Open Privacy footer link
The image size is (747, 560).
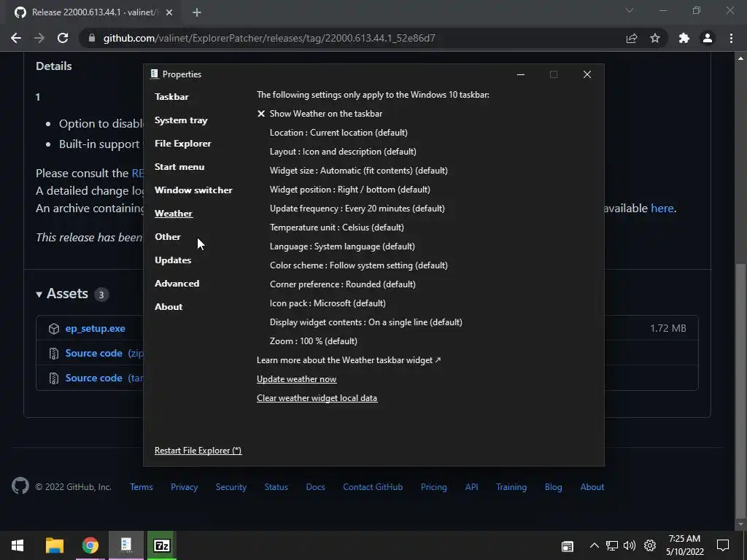pyautogui.click(x=185, y=487)
